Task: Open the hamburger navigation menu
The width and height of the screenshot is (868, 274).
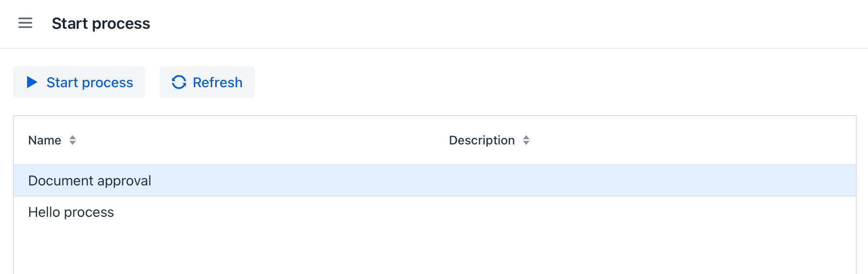Action: 25,23
